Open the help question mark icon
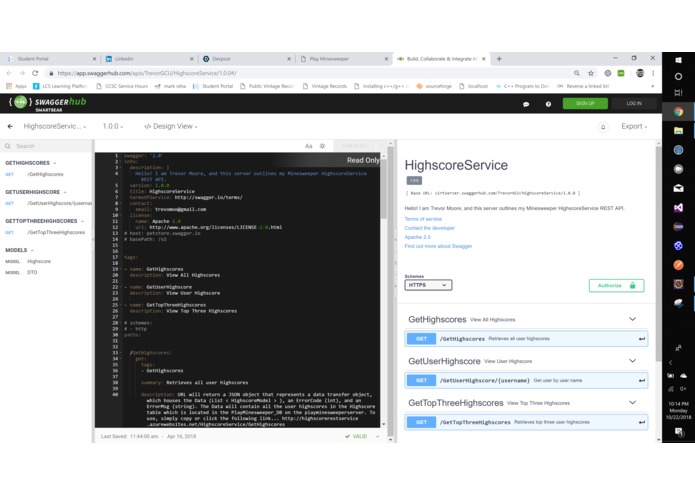The width and height of the screenshot is (695, 494). [x=548, y=104]
